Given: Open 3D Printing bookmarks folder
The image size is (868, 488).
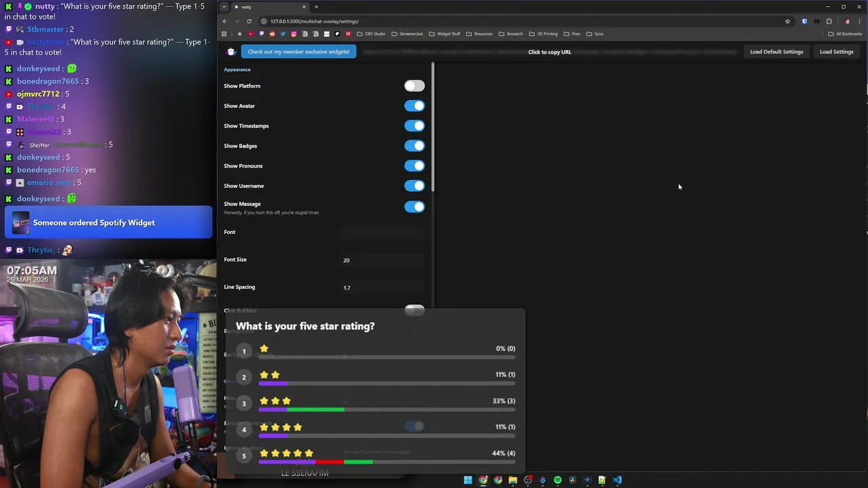Looking at the screenshot, I should (543, 34).
